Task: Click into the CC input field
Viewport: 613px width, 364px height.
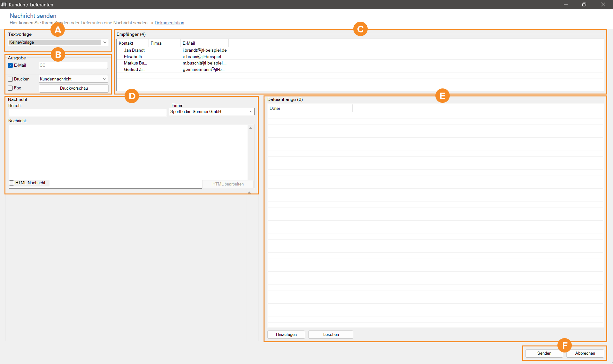Action: click(73, 65)
